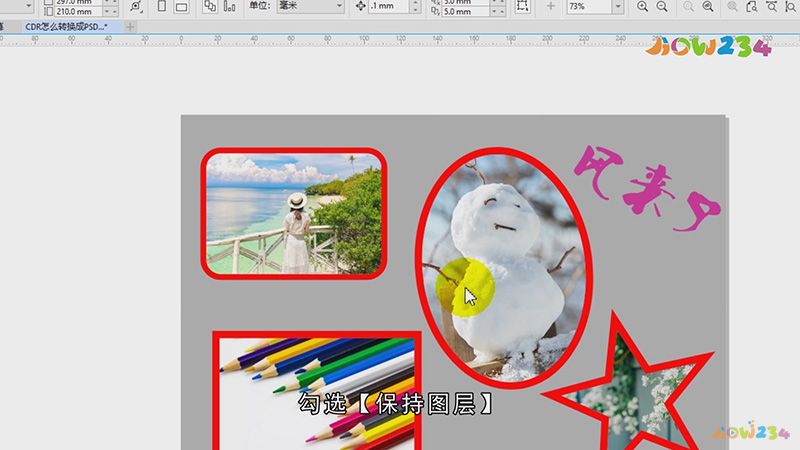Click the page height field 210.0 mm

[x=79, y=11]
